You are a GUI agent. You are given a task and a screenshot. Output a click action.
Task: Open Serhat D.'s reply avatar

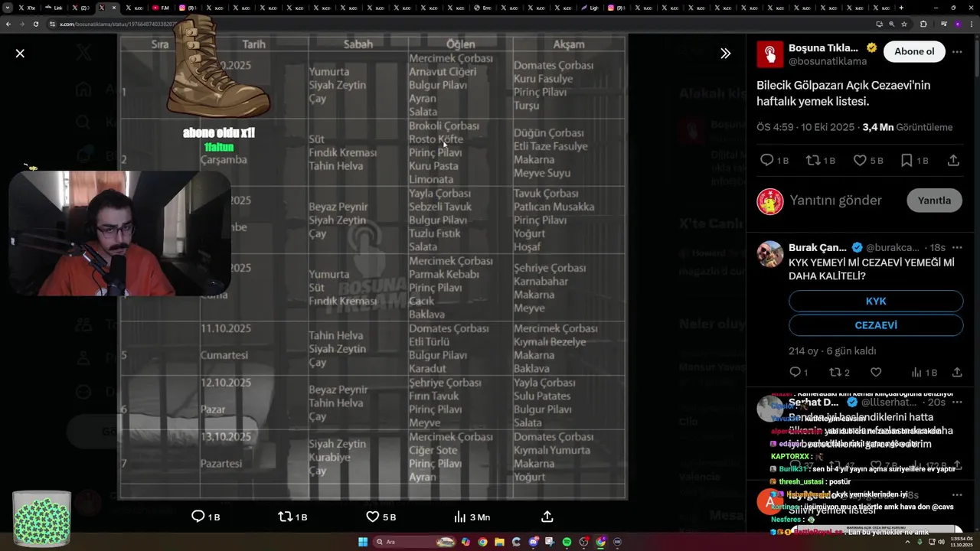pos(769,409)
